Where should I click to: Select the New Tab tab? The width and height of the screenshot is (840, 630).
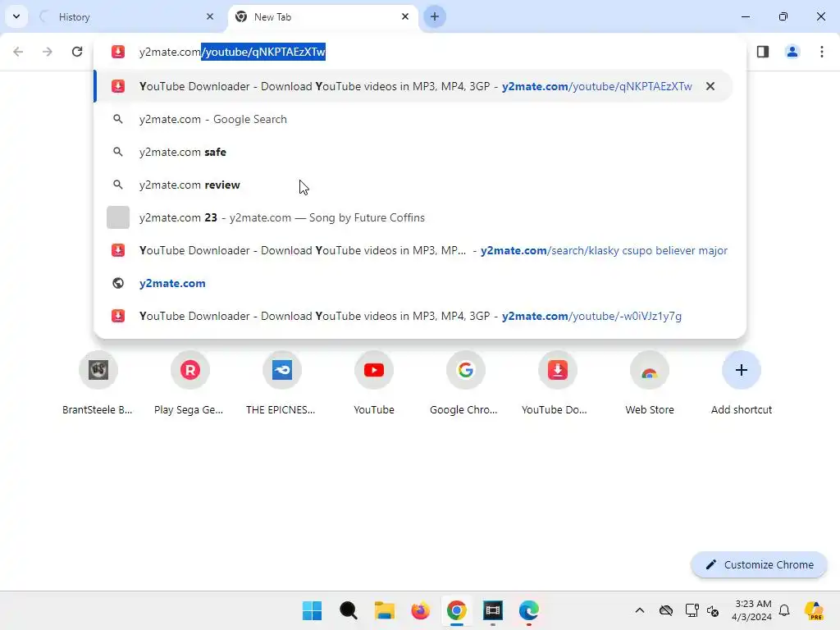(x=323, y=17)
